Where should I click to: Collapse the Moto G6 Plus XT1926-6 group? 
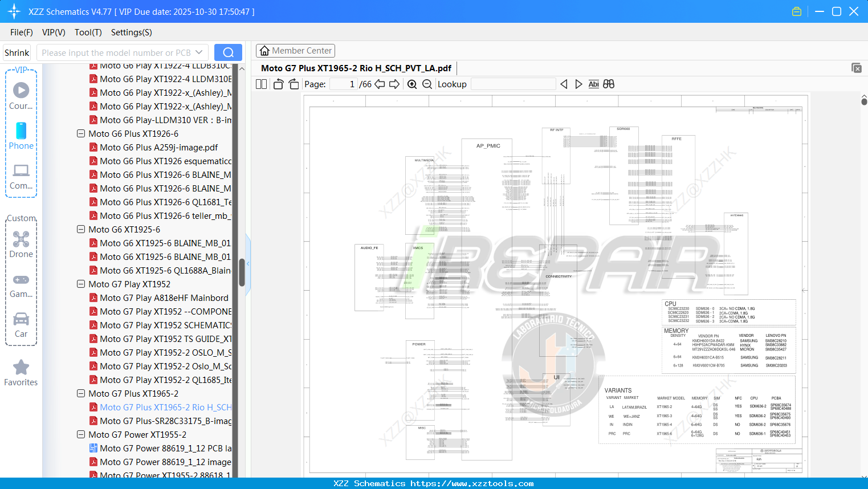81,133
